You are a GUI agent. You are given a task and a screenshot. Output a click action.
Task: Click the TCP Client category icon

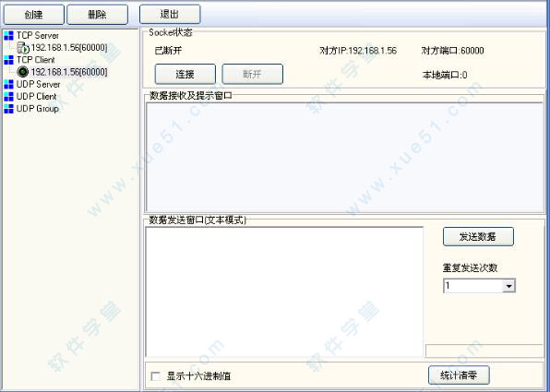click(x=9, y=60)
